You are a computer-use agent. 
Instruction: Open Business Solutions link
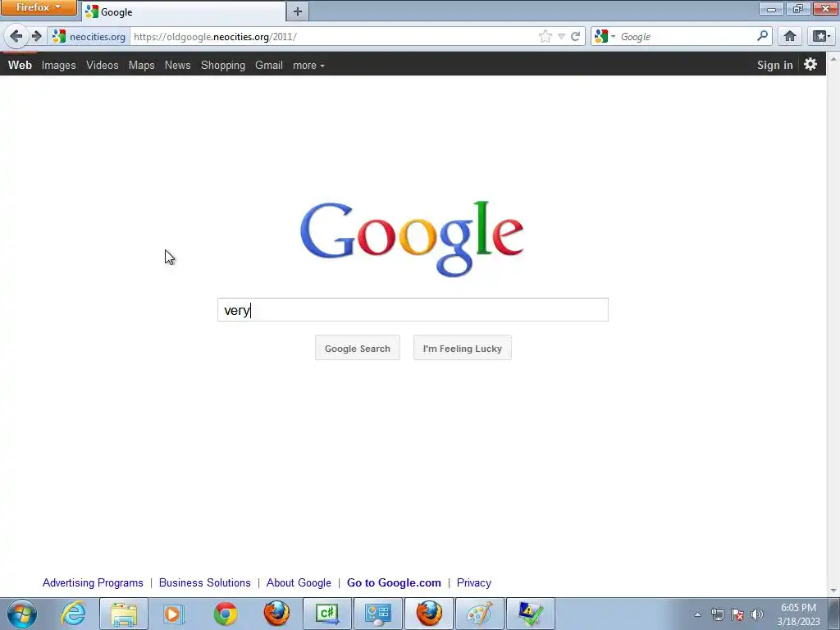[204, 582]
